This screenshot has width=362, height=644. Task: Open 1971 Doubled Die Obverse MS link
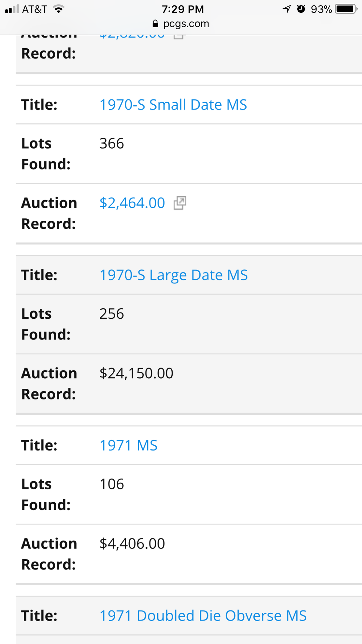click(x=203, y=616)
